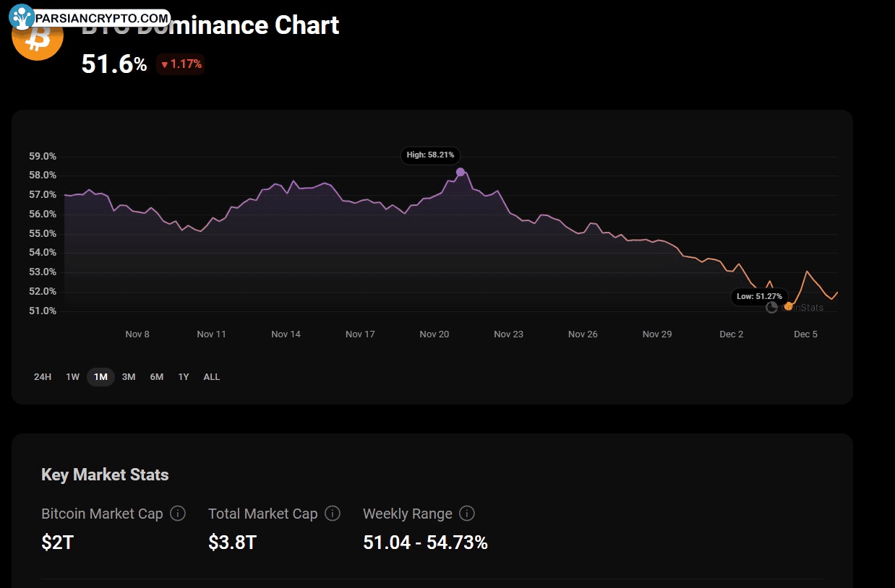The height and width of the screenshot is (588, 895).
Task: Click the High: 58.21% tooltip label
Action: [x=430, y=155]
